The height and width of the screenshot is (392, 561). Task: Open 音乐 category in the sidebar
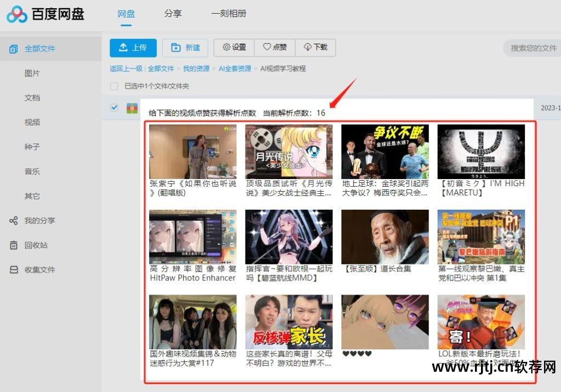32,171
